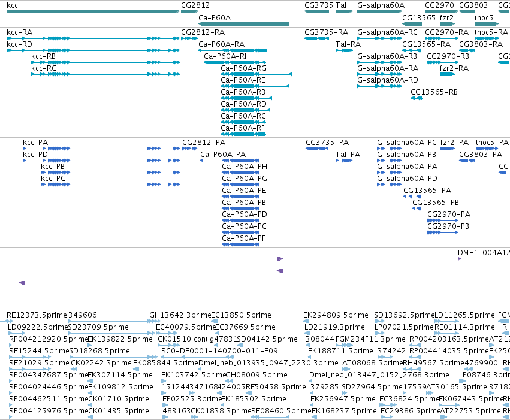Click the CG3803-PA protein label
The width and height of the screenshot is (510, 420).
pyautogui.click(x=481, y=155)
